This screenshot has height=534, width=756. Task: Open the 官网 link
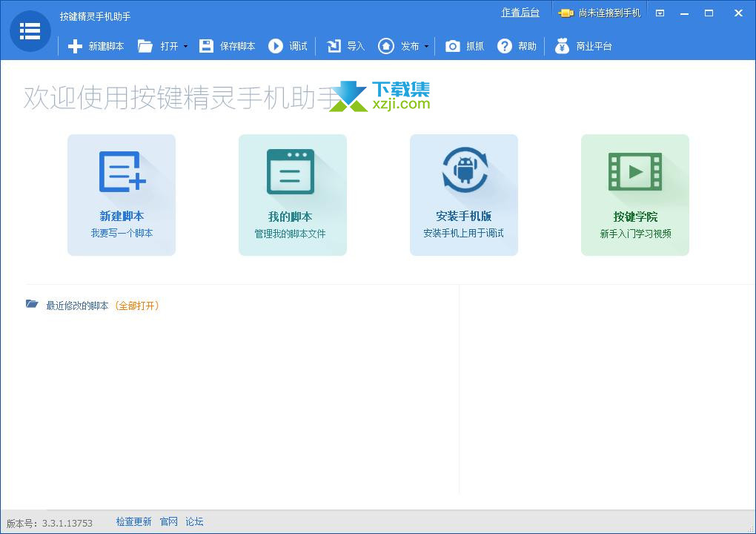(169, 521)
